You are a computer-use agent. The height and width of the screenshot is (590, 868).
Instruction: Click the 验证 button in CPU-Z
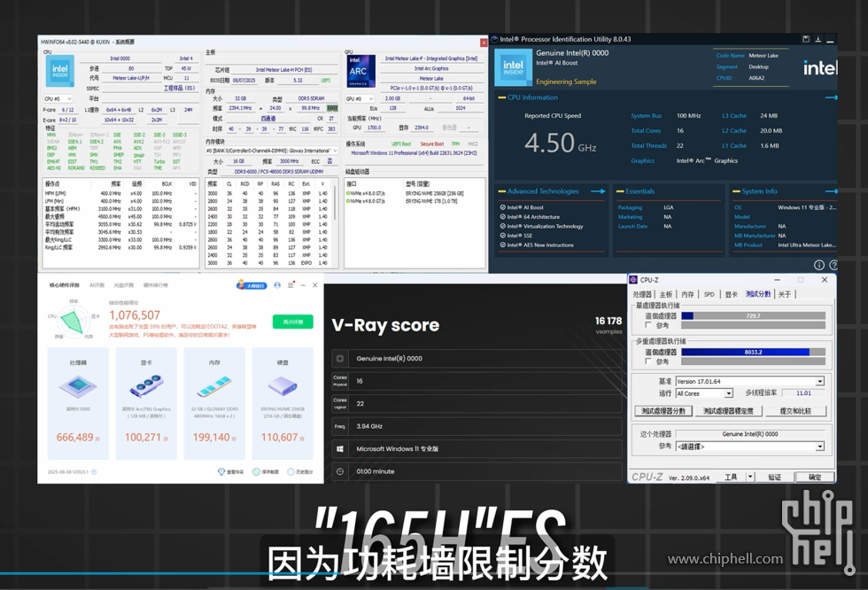(x=775, y=477)
